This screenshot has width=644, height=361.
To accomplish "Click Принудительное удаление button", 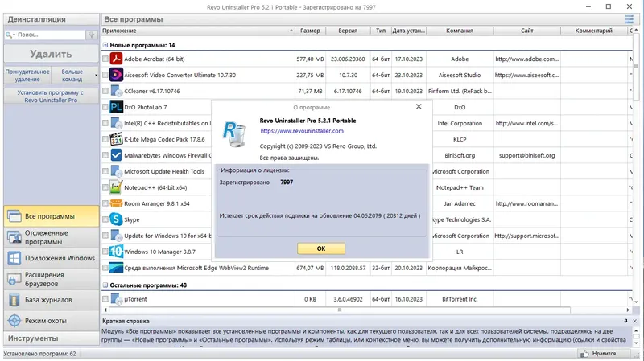I will 27,76.
